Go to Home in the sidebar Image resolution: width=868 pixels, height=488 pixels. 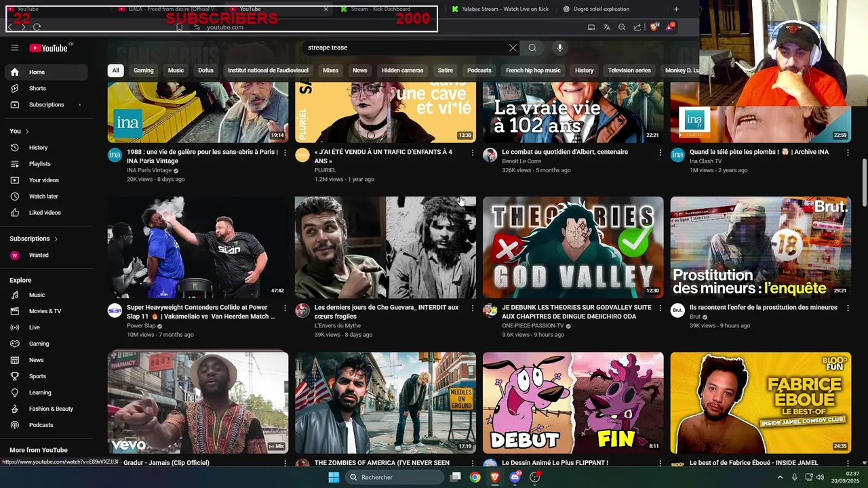point(46,72)
